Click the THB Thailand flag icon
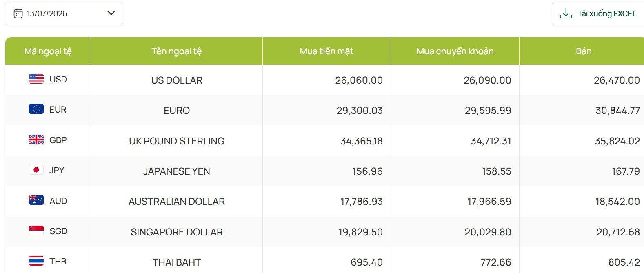Viewport: 644px width, 273px height. tap(36, 261)
